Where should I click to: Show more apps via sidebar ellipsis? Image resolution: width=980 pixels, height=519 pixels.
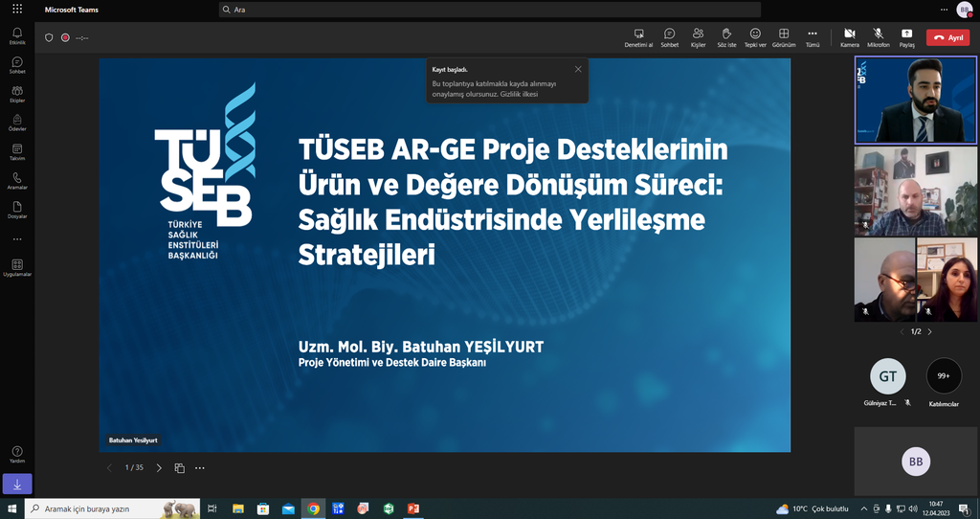click(17, 238)
